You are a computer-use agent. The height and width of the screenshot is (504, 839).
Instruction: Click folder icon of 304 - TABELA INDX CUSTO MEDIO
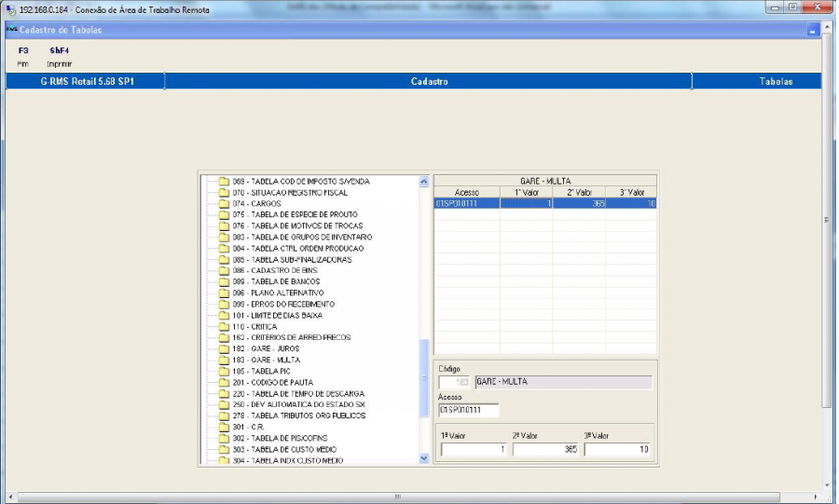(224, 460)
